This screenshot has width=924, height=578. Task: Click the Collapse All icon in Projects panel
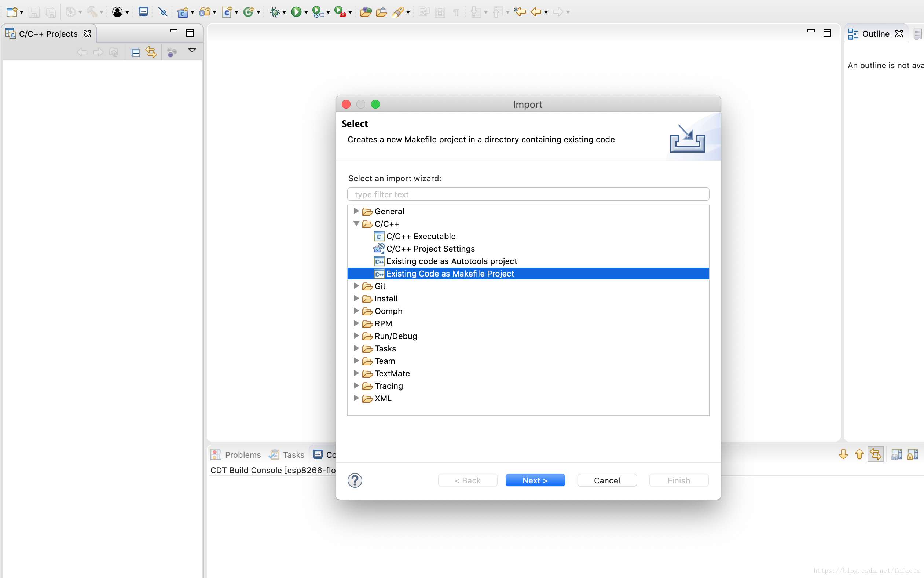135,52
